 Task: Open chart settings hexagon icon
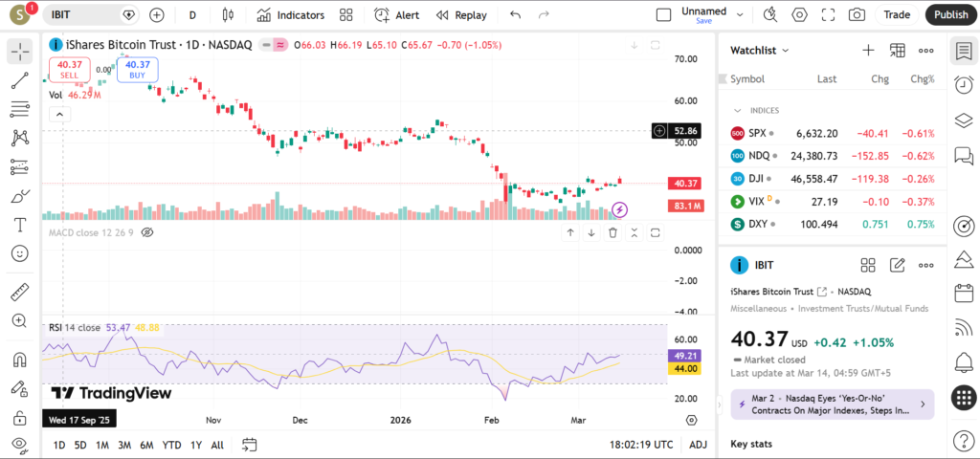tap(800, 14)
